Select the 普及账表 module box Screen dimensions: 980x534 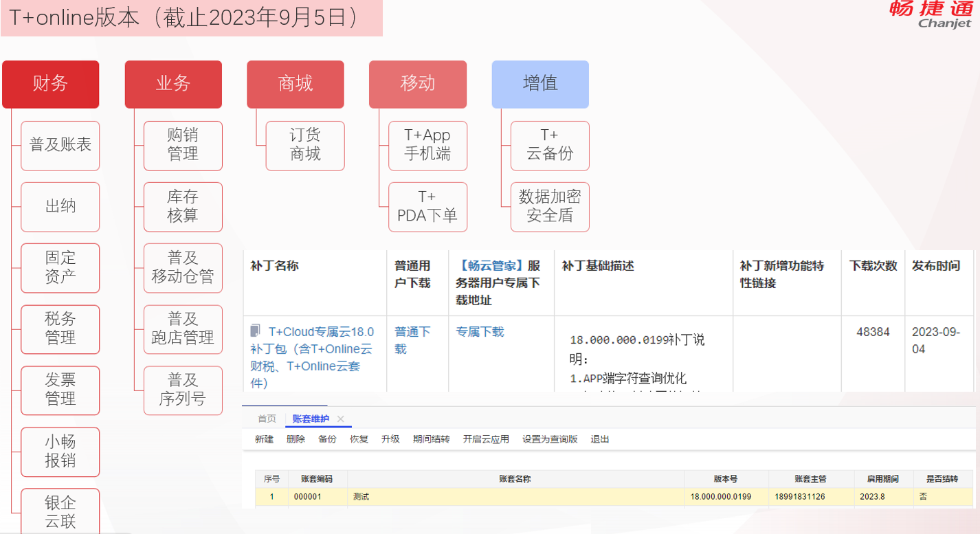[60, 146]
